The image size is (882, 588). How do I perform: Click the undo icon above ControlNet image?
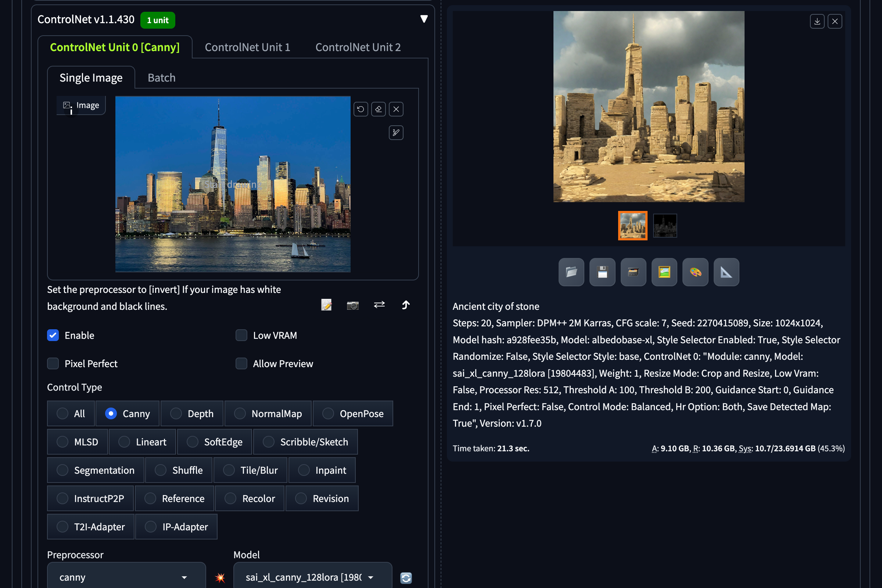361,109
